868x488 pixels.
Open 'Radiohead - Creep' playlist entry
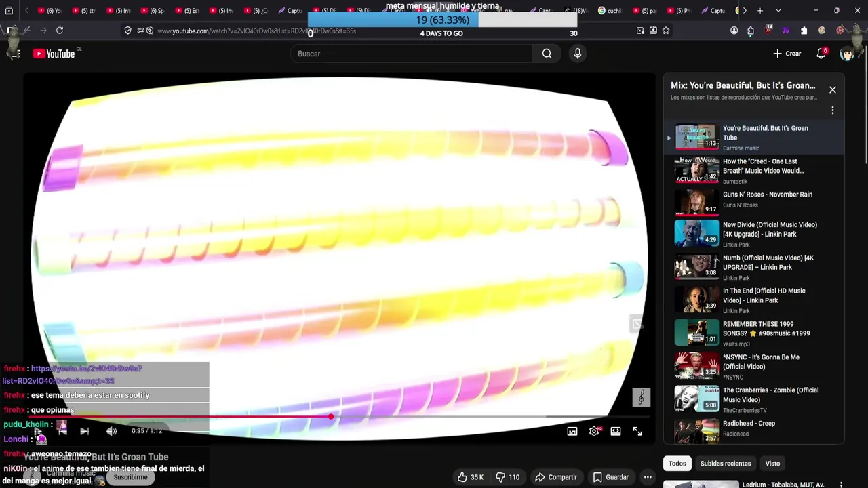tap(753, 430)
